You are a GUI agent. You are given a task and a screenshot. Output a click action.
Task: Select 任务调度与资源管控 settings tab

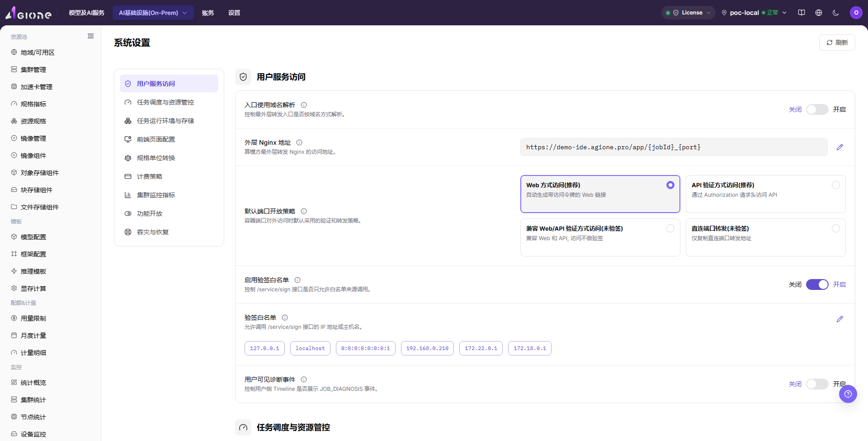[169, 102]
